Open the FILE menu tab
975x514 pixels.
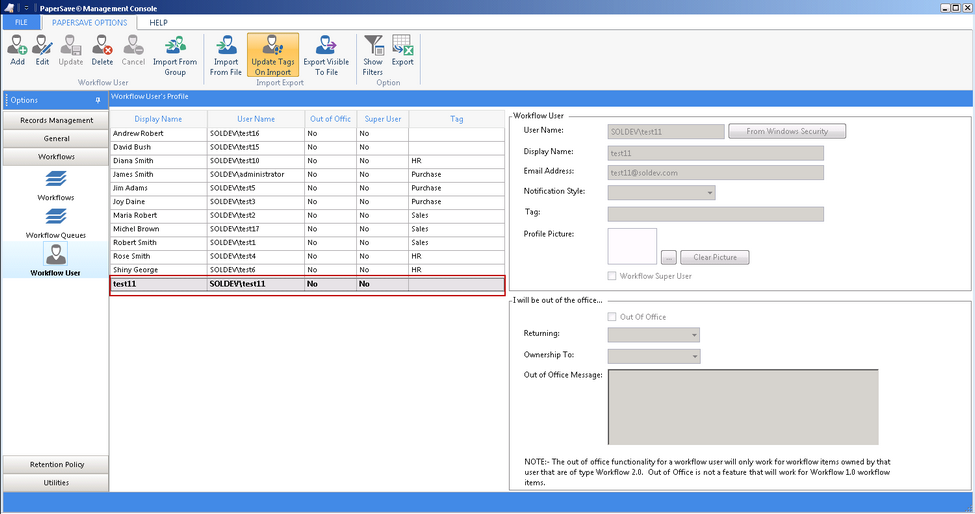(x=21, y=22)
